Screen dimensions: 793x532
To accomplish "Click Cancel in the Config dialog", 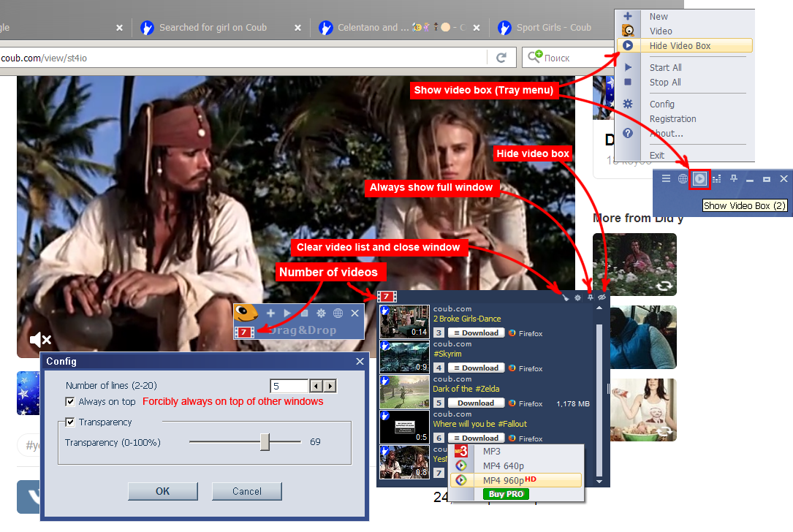I will point(247,491).
